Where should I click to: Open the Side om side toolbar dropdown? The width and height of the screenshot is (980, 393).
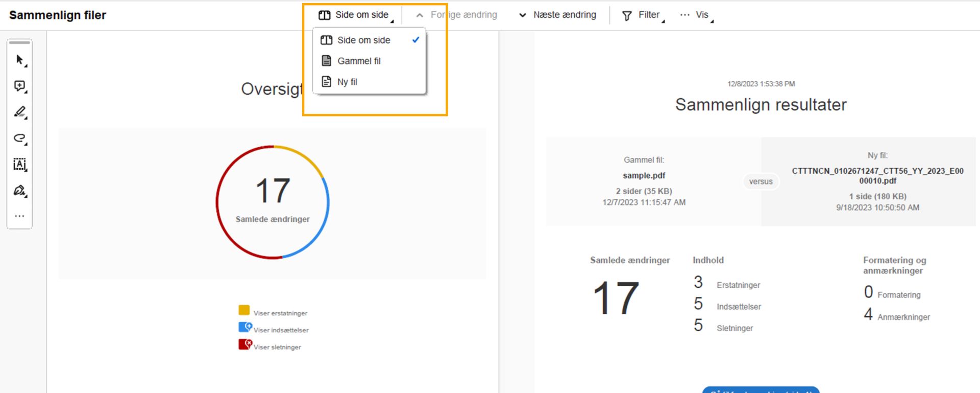pyautogui.click(x=356, y=15)
